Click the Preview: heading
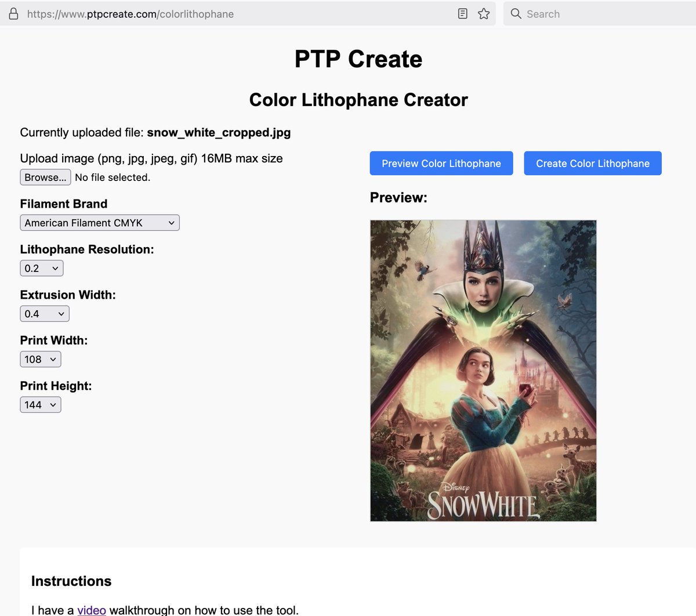This screenshot has width=696, height=616. [398, 198]
